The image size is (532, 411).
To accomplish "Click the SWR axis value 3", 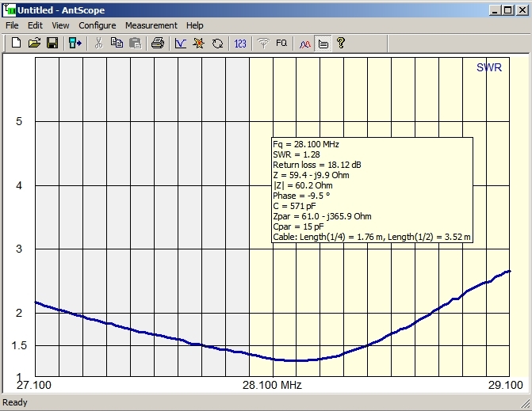I will pyautogui.click(x=19, y=249).
